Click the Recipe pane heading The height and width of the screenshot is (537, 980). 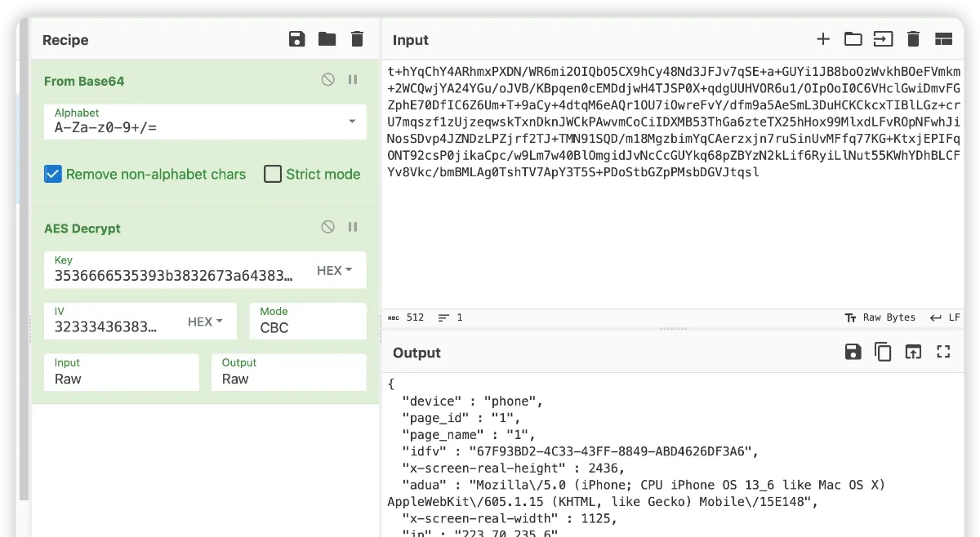tap(65, 40)
